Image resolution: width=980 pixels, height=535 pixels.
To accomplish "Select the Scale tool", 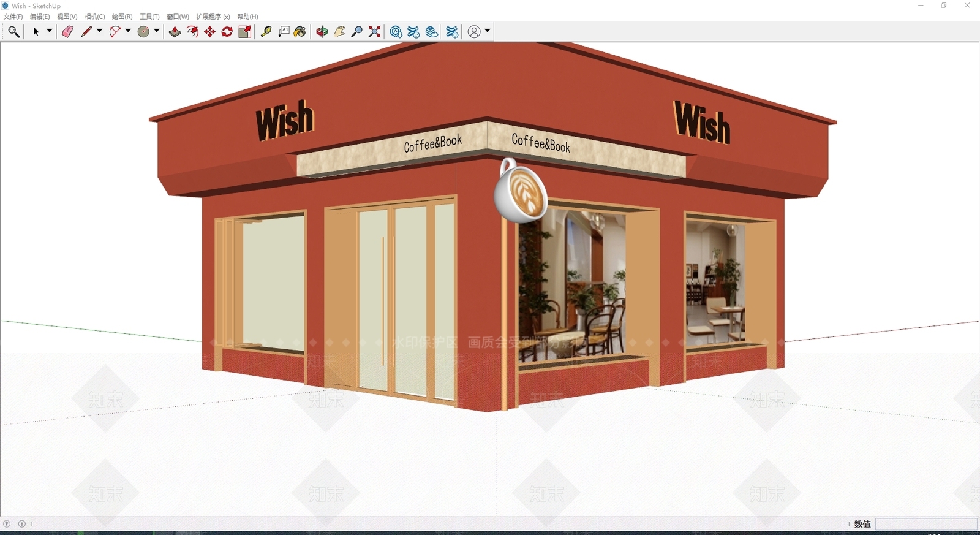I will (x=245, y=32).
